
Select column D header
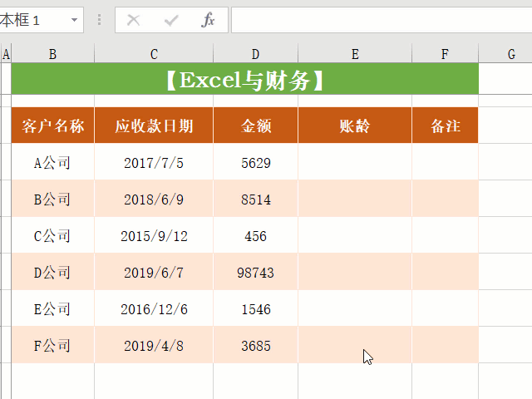(x=255, y=53)
